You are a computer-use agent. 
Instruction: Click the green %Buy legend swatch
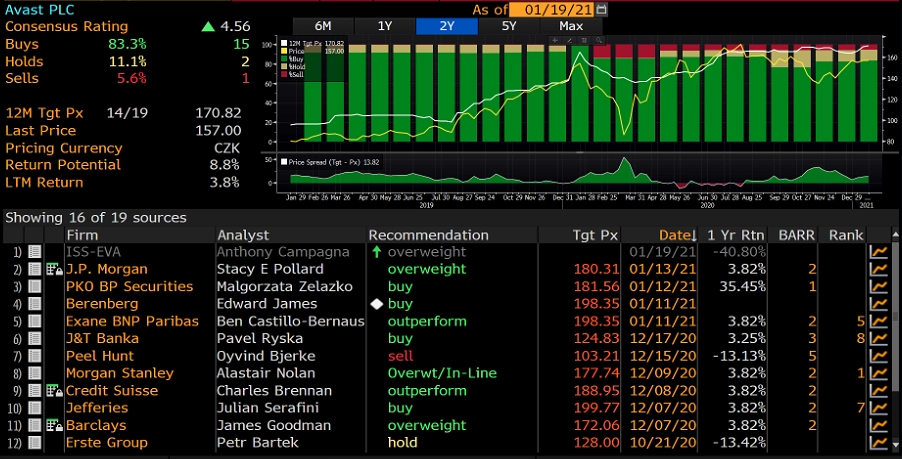pos(284,59)
